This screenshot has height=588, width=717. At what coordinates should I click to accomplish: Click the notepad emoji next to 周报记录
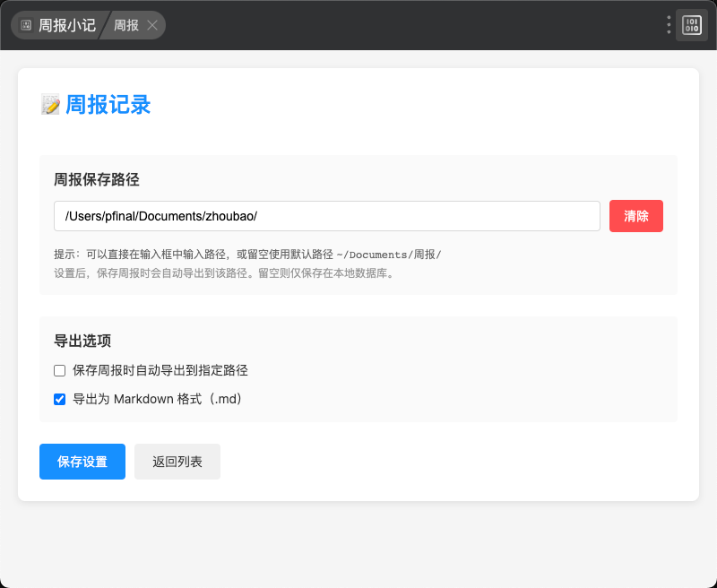tap(50, 105)
